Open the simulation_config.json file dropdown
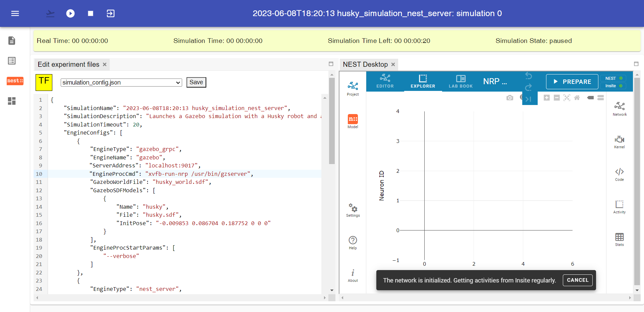 pos(121,83)
